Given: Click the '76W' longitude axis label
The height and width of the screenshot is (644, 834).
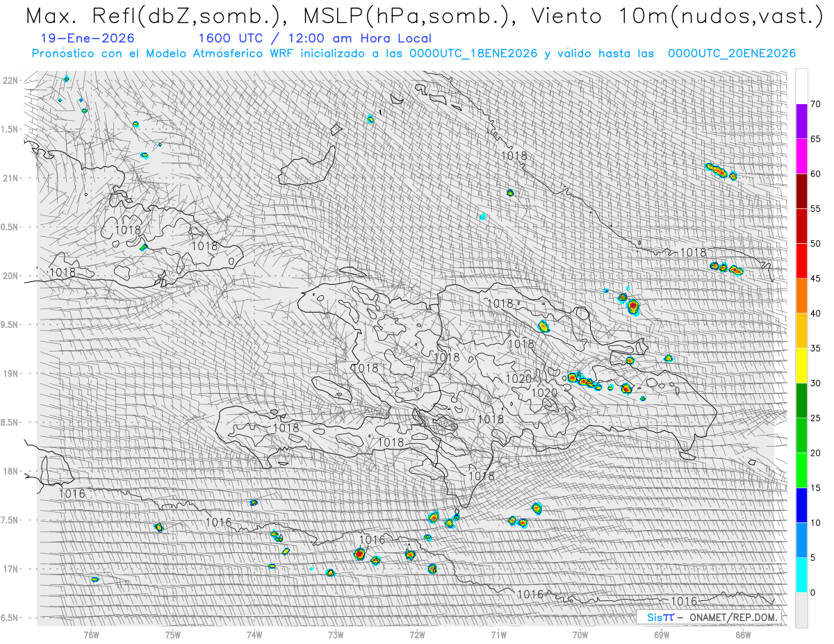Looking at the screenshot, I should tap(91, 634).
